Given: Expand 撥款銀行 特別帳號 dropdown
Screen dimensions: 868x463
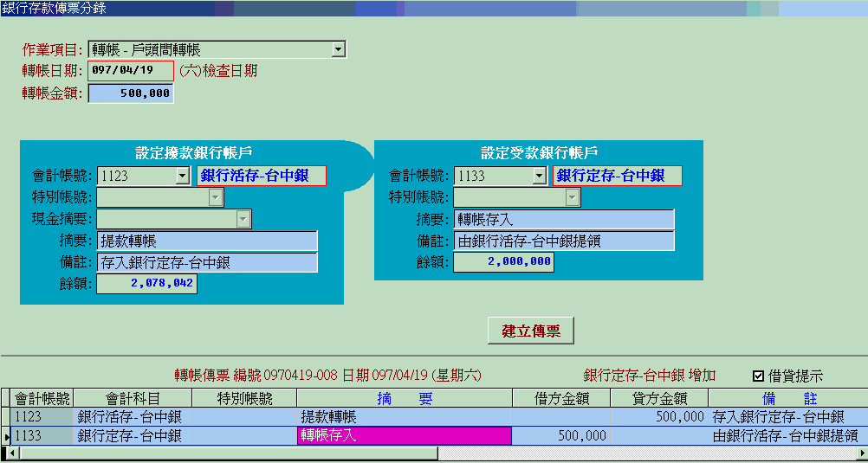Looking at the screenshot, I should pos(216,197).
